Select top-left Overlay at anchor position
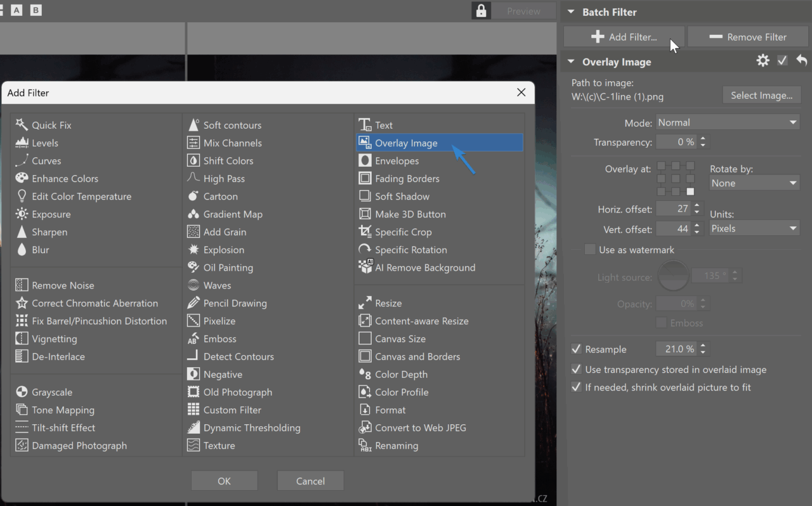Screen dimensions: 812x506 coord(661,165)
